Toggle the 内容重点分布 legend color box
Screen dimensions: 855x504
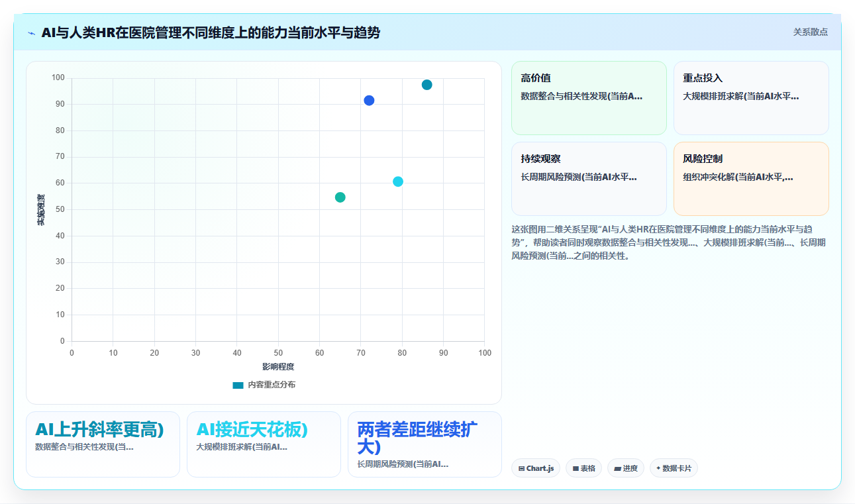point(238,385)
